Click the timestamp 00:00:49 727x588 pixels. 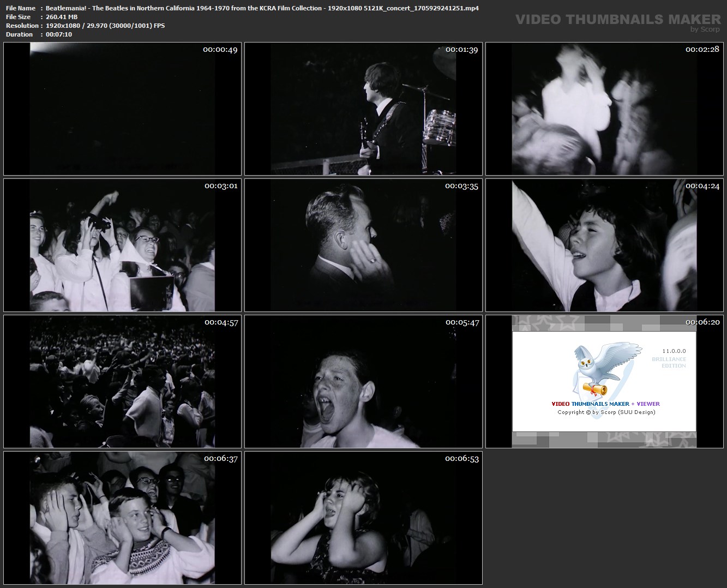click(220, 50)
